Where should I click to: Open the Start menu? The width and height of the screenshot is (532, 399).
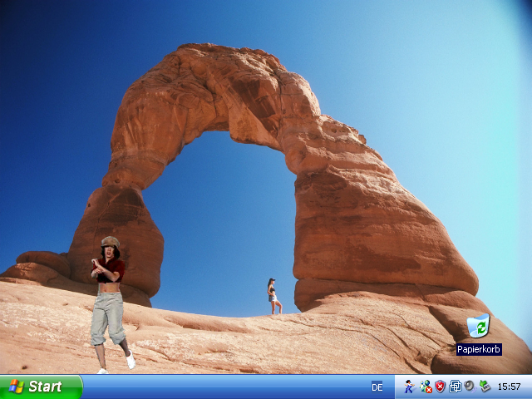click(40, 387)
